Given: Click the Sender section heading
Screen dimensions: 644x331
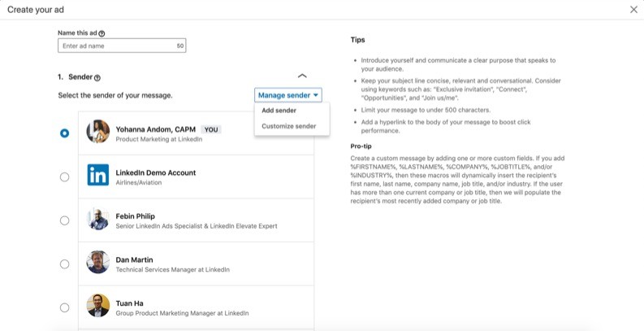Looking at the screenshot, I should [x=74, y=77].
